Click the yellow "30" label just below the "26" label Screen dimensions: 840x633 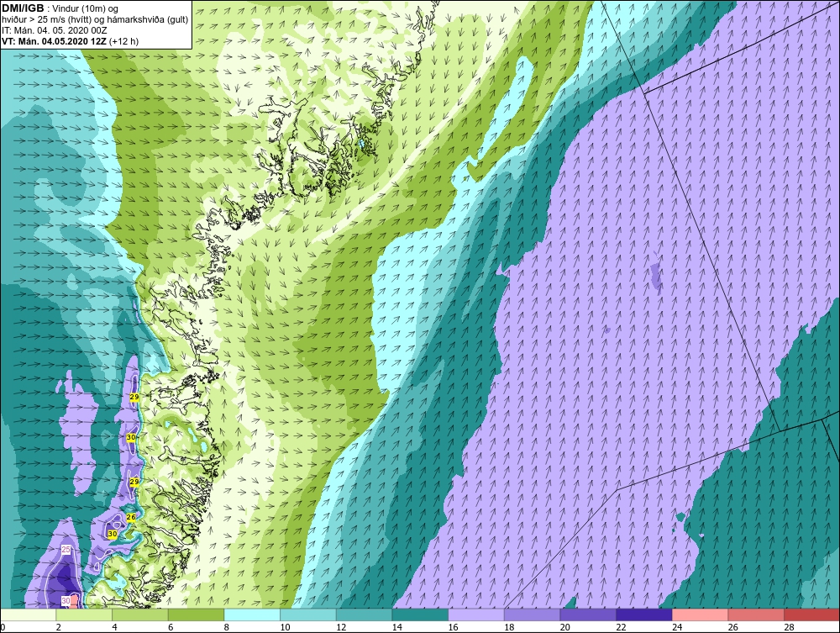113,535
